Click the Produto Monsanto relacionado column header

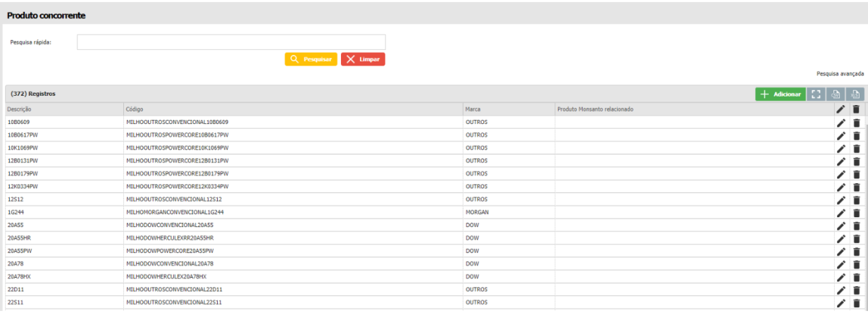[595, 109]
